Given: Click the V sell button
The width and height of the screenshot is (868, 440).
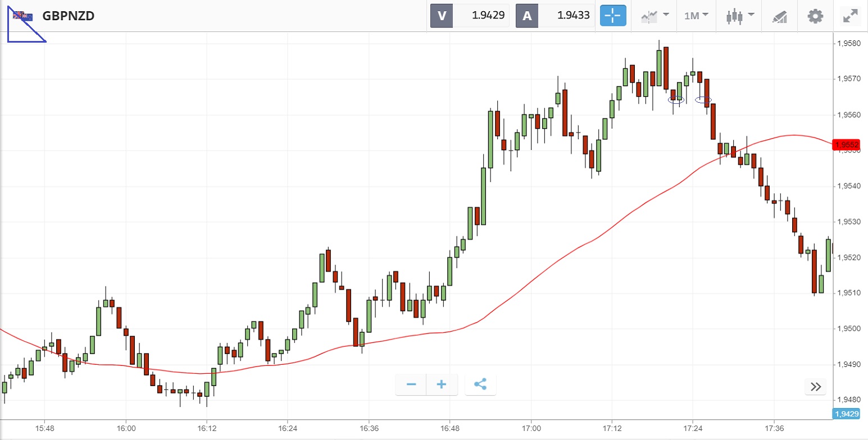Looking at the screenshot, I should (442, 16).
